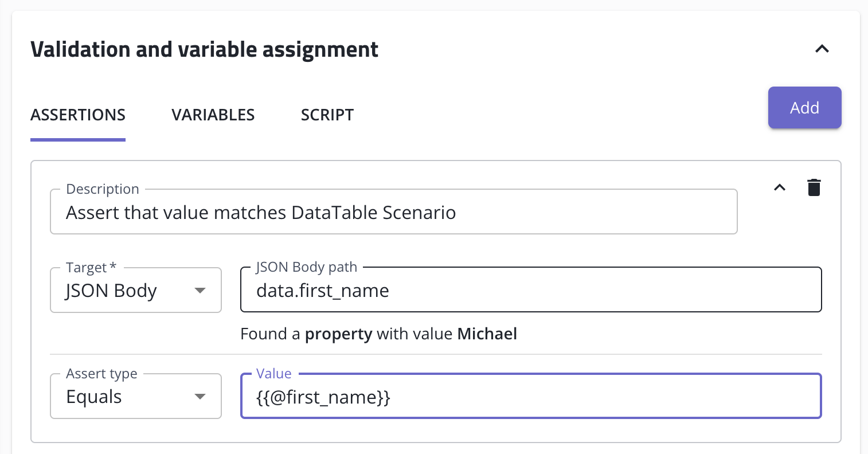Focus the Value field containing {{@first_name}}

point(530,397)
